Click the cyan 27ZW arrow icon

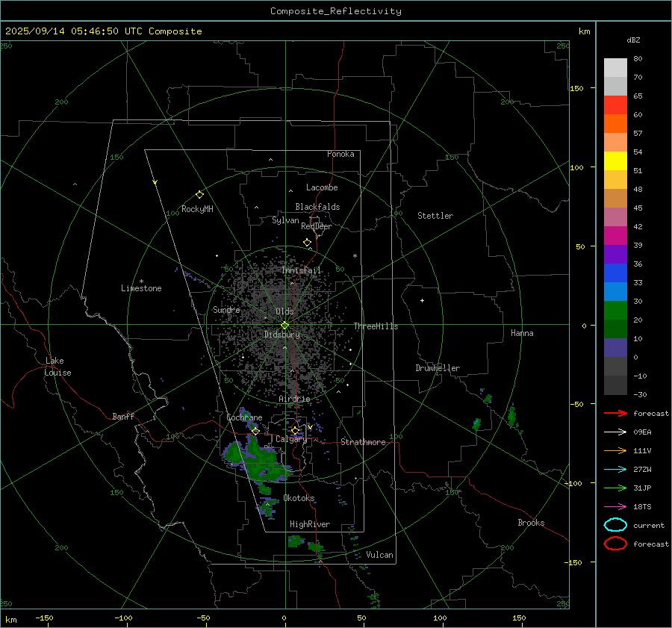click(615, 470)
